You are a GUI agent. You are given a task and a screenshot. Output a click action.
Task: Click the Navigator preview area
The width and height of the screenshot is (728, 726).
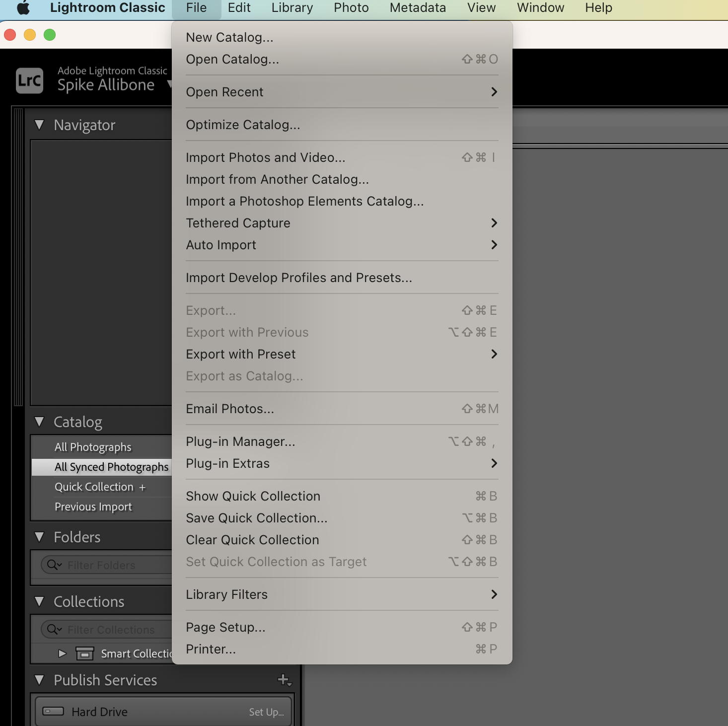[x=101, y=273]
